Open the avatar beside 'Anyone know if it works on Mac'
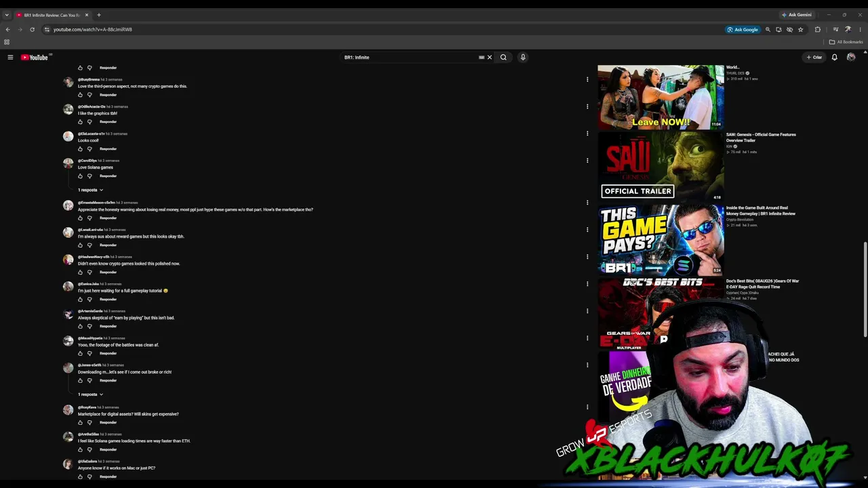This screenshot has height=488, width=868. tap(68, 464)
